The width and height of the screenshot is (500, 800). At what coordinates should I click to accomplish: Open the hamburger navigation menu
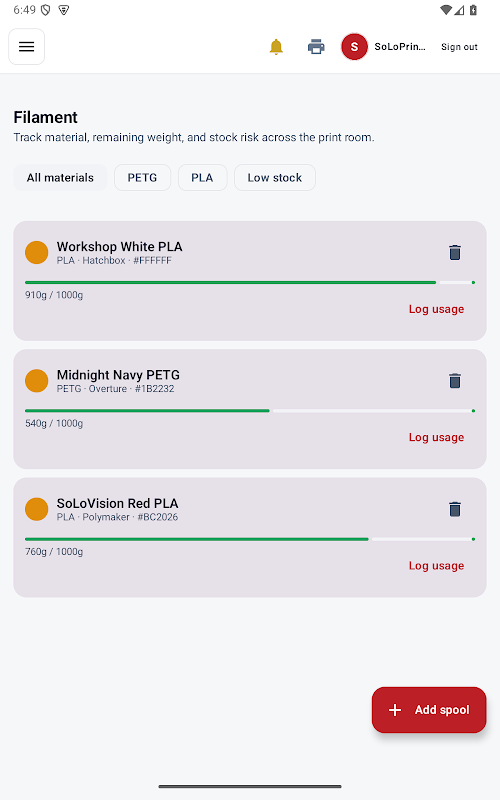[x=27, y=47]
